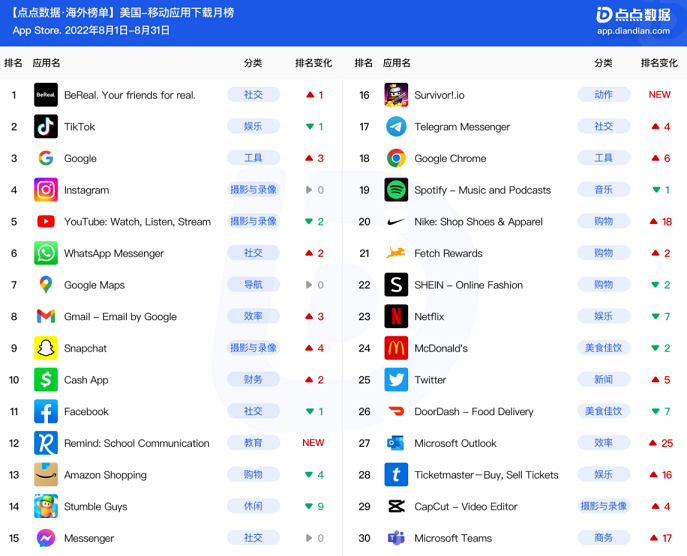Screen dimensions: 687x556
Task: Click the 'CapCut – Video Editor' name
Action: click(x=466, y=506)
